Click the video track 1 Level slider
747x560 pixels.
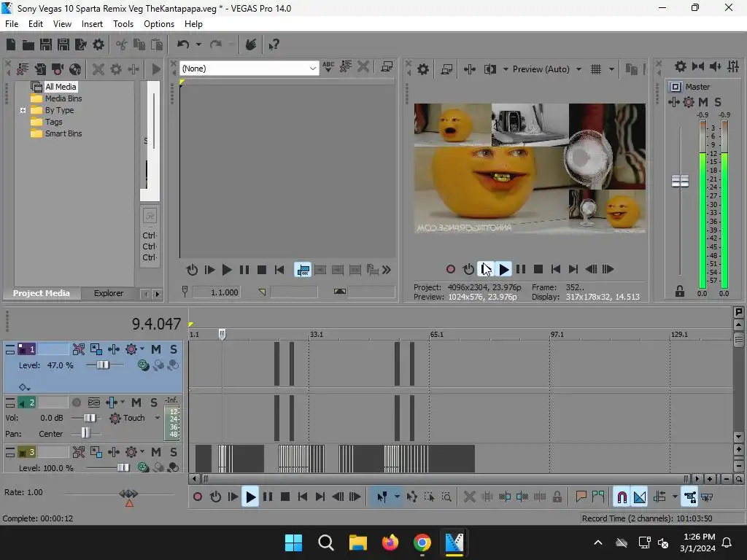103,365
